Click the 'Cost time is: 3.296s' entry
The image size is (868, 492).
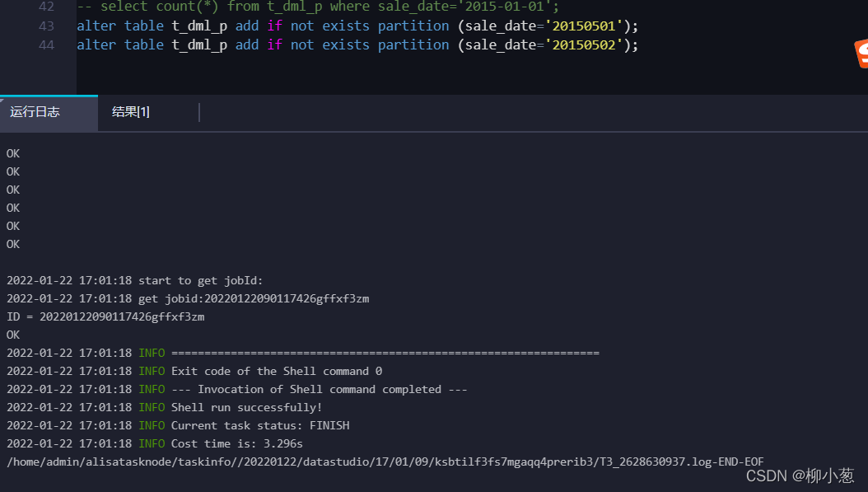coord(237,444)
